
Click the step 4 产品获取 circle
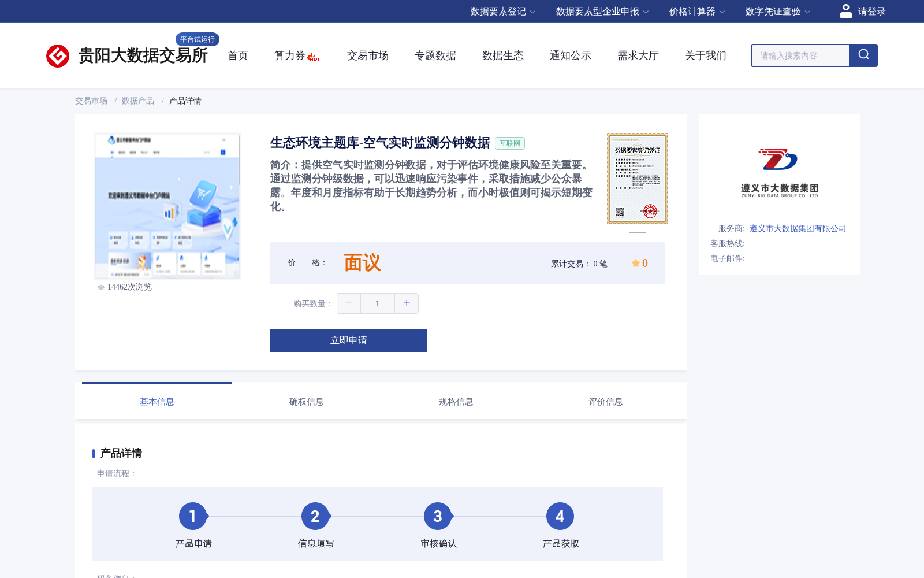pos(560,516)
